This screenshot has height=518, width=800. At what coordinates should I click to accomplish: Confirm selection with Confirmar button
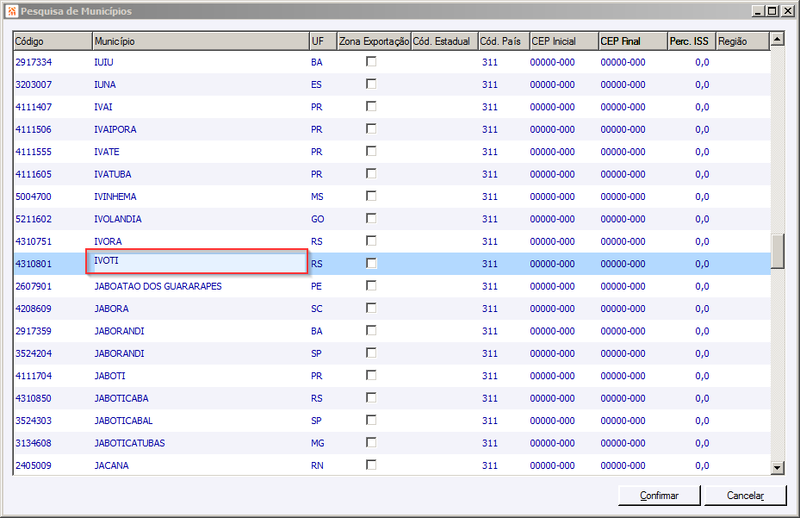[x=659, y=495]
